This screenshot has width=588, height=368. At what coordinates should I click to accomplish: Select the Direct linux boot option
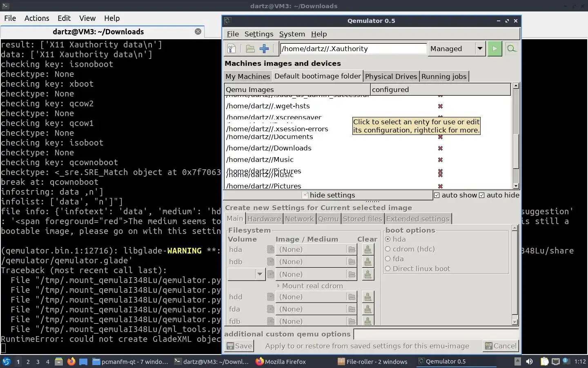click(388, 269)
